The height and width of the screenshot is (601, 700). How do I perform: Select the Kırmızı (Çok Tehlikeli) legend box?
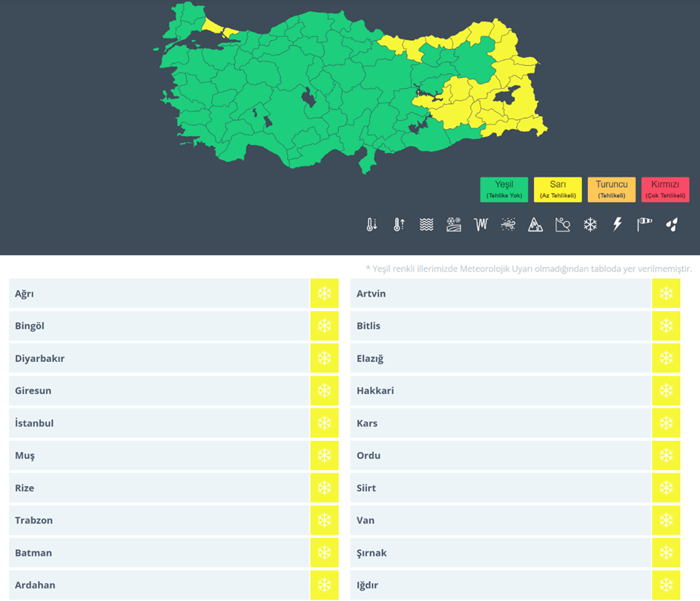click(665, 190)
